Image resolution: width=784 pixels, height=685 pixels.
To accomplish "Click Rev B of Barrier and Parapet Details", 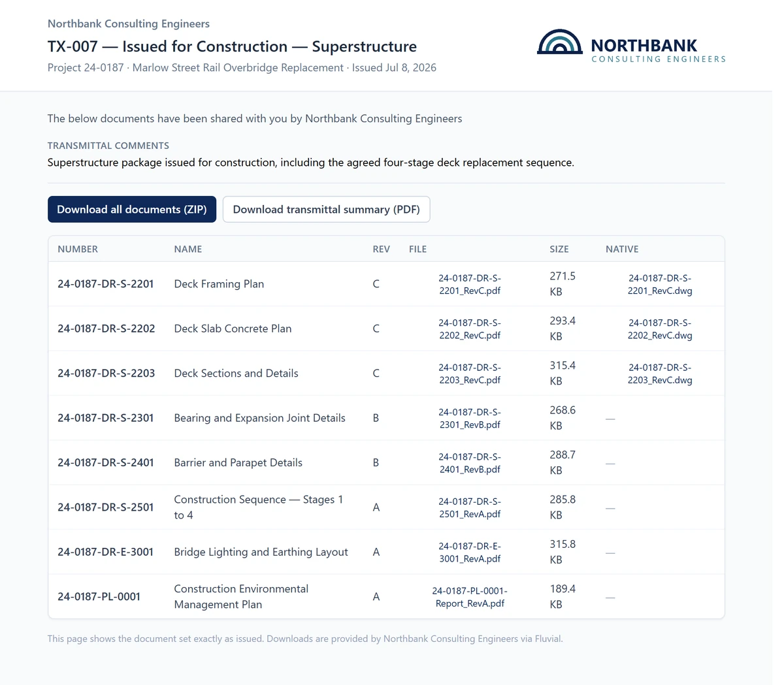I will point(376,462).
